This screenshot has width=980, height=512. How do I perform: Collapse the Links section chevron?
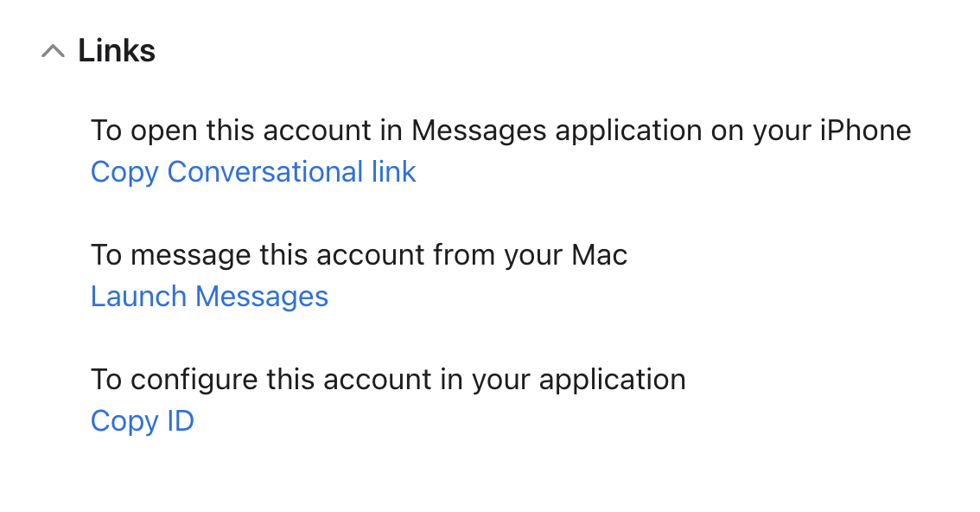pyautogui.click(x=53, y=52)
